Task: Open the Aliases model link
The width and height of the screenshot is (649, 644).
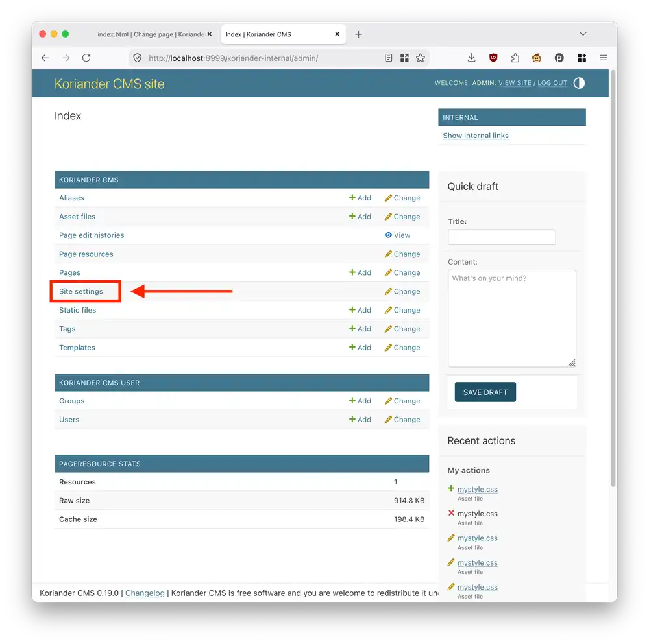Action: [71, 198]
